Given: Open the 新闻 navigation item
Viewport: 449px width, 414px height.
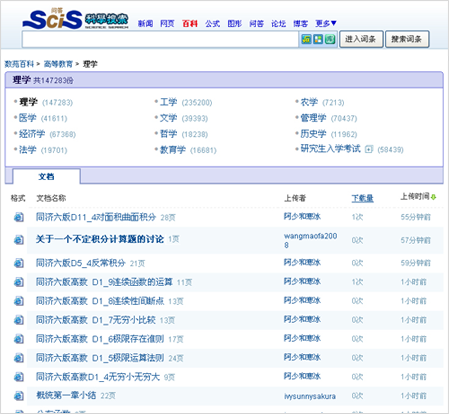Looking at the screenshot, I should [x=145, y=24].
